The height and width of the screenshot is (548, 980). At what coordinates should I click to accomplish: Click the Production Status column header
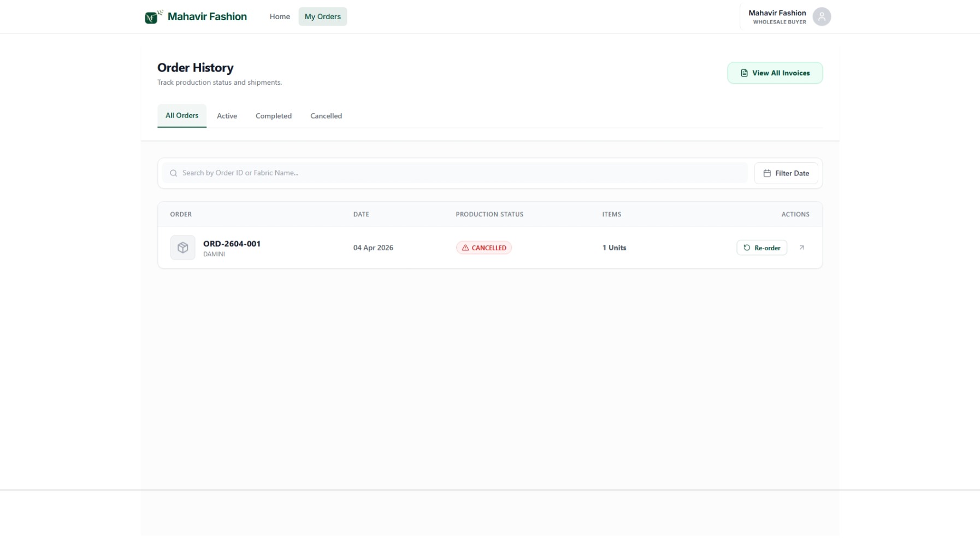[x=489, y=214]
